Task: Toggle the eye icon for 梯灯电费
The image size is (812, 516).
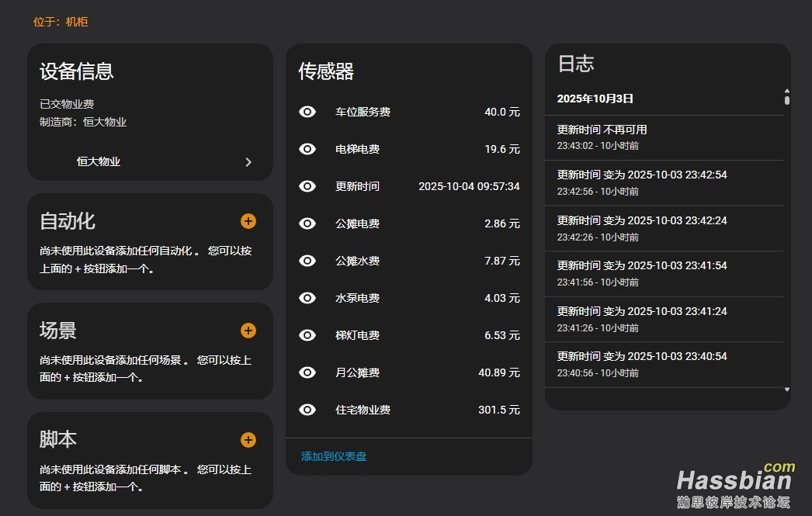Action: click(307, 335)
